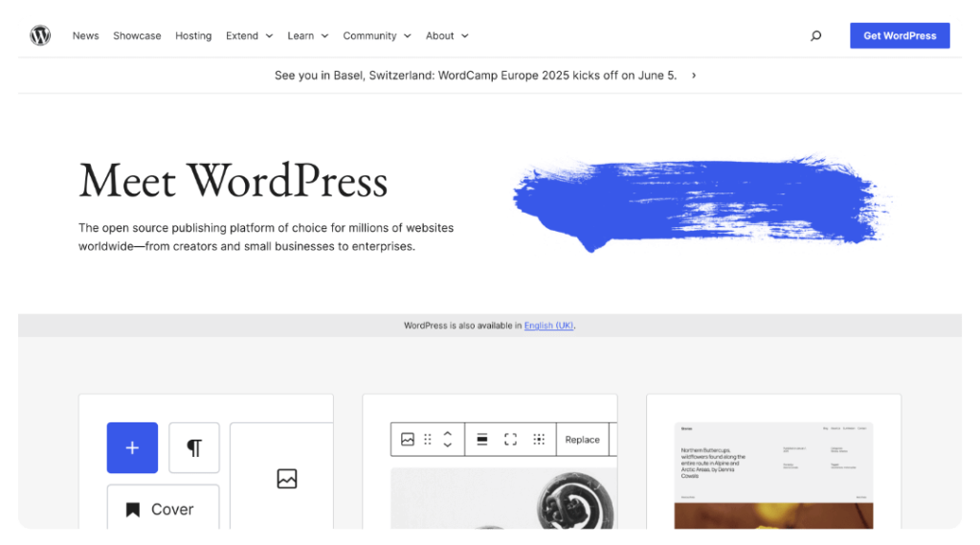Image resolution: width=980 pixels, height=545 pixels.
Task: Click the move up/down arrows control
Action: click(x=447, y=440)
